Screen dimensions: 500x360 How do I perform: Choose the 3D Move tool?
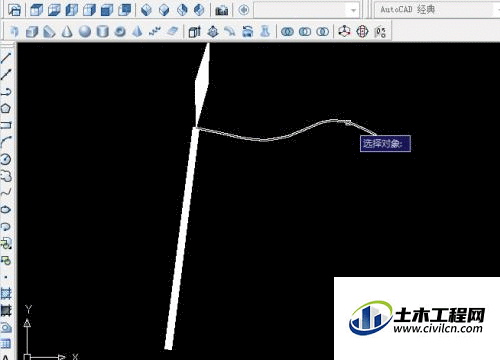click(x=344, y=32)
